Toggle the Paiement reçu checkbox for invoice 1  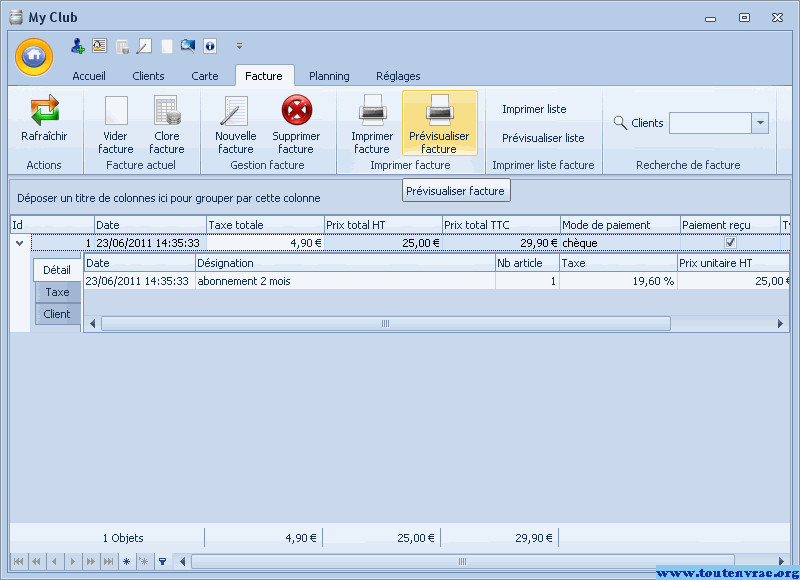(730, 242)
